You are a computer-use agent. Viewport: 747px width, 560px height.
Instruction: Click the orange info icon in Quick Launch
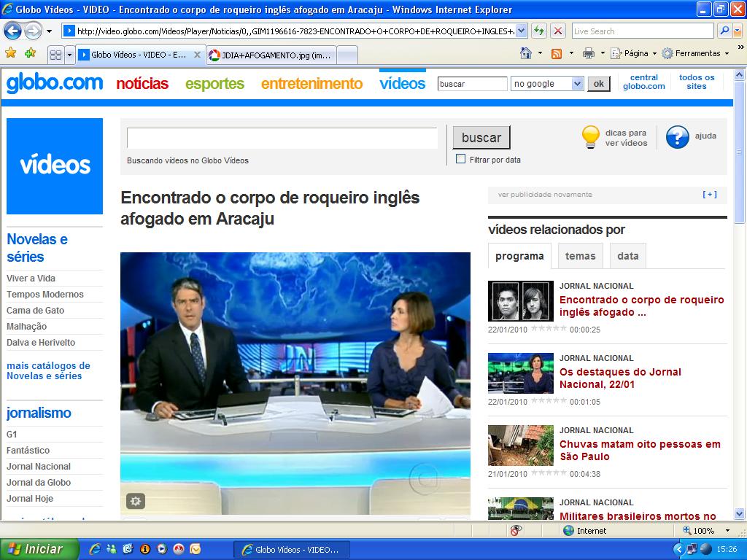point(145,549)
